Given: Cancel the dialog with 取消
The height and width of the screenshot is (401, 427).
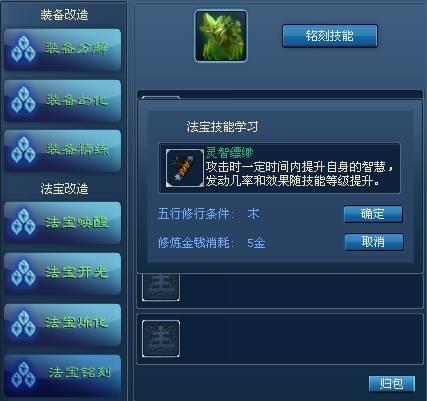Looking at the screenshot, I should 374,242.
